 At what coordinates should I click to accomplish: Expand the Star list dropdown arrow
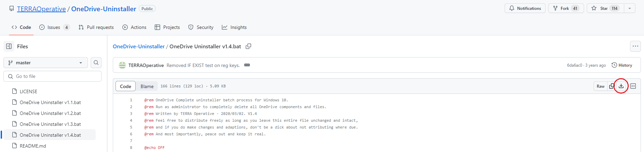click(630, 8)
